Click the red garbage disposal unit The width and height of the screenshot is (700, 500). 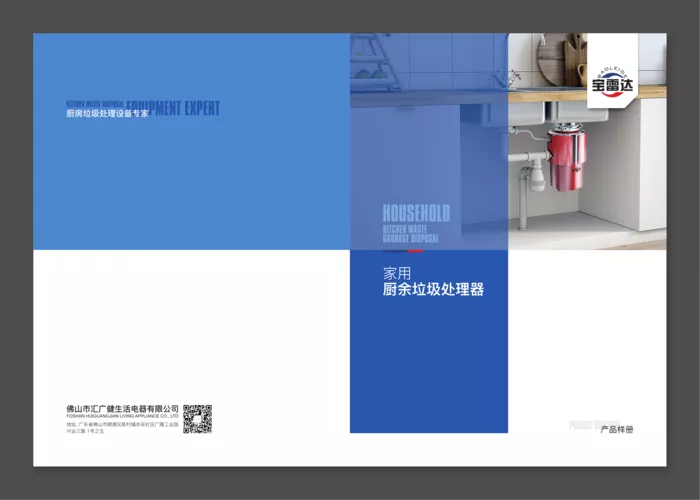[x=566, y=157]
